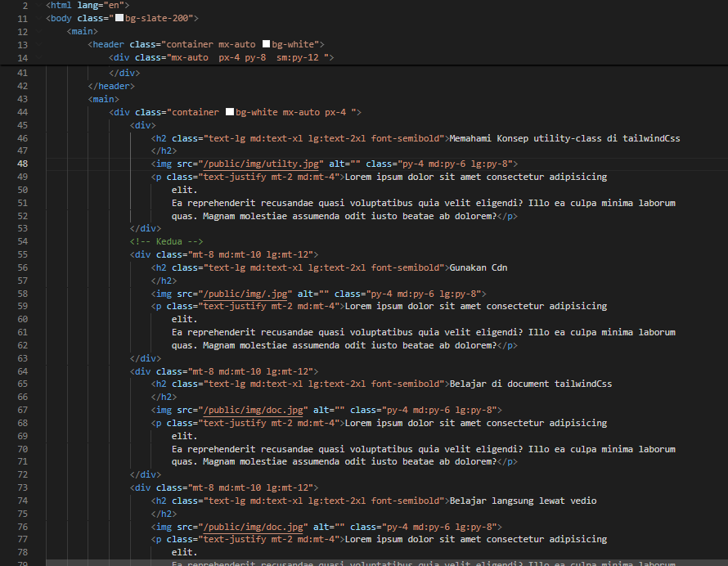Click the '<main>' tag on line 43
The height and width of the screenshot is (566, 728).
(x=104, y=99)
